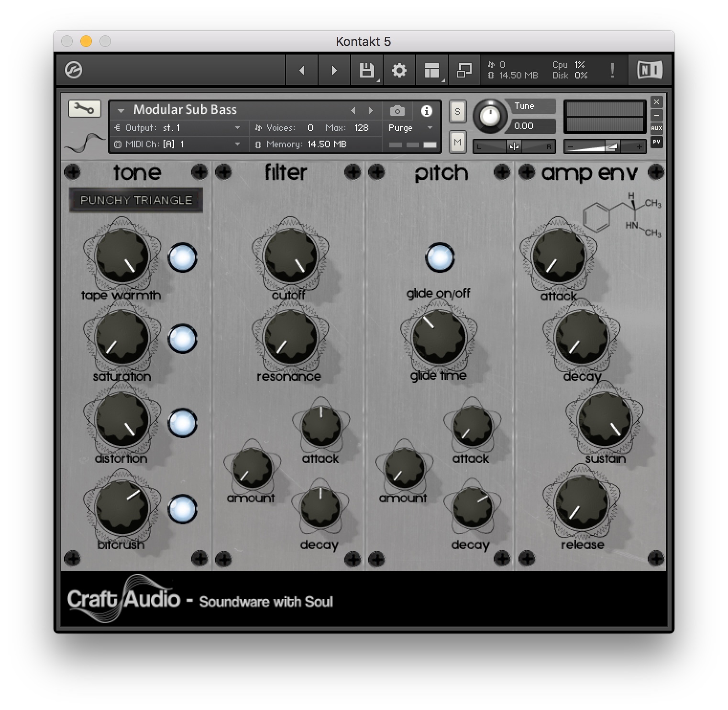Click the camera snapshot icon
Image resolution: width=728 pixels, height=710 pixels.
pos(397,111)
